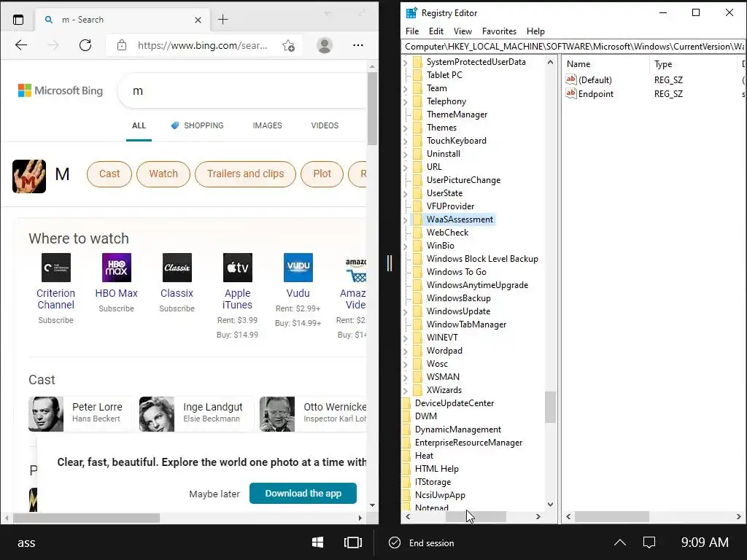Click Inge Landgut's cast photo
The image size is (747, 560).
[x=157, y=414]
